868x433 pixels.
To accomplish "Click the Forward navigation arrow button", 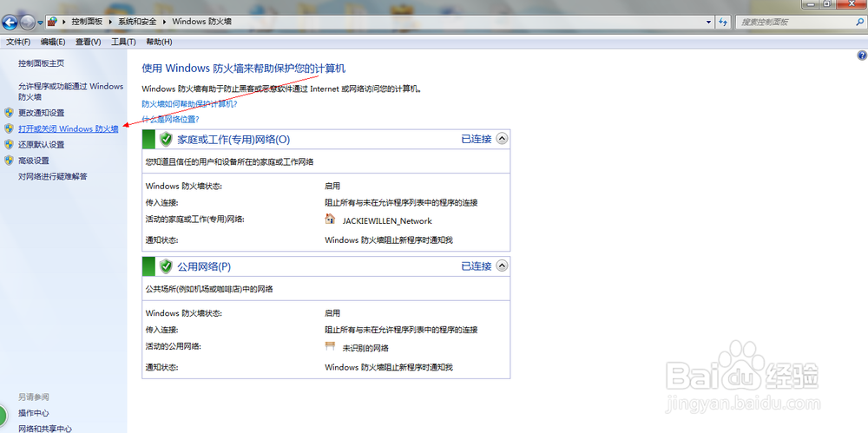I will point(27,23).
